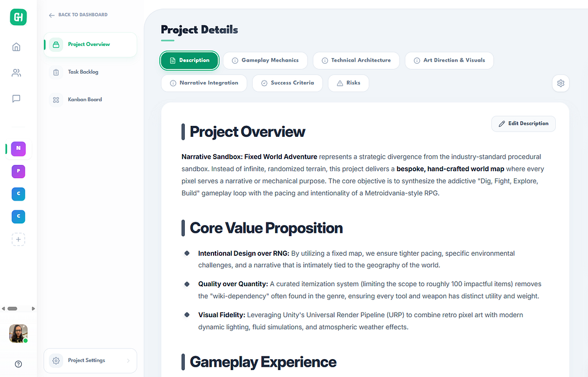Open the chat messages icon
The height and width of the screenshot is (377, 588).
(x=16, y=99)
